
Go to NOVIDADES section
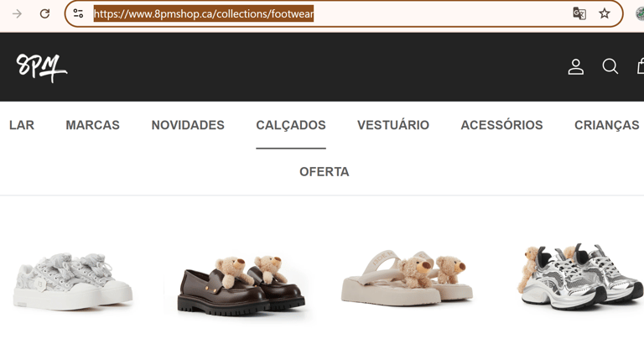click(x=188, y=125)
